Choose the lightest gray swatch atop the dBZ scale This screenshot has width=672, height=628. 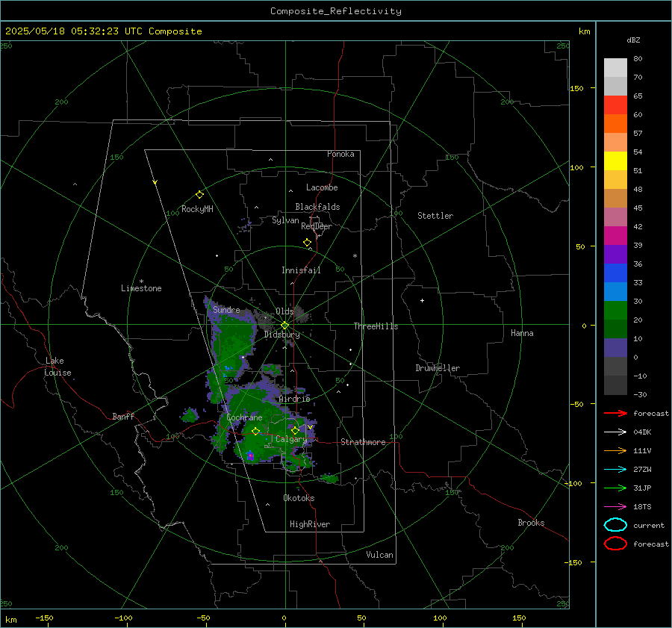click(x=615, y=68)
